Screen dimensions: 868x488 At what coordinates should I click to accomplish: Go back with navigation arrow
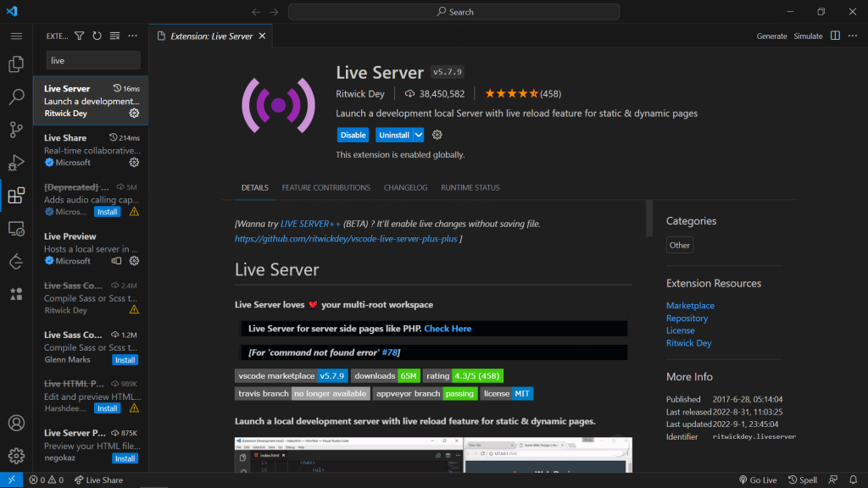(x=256, y=12)
